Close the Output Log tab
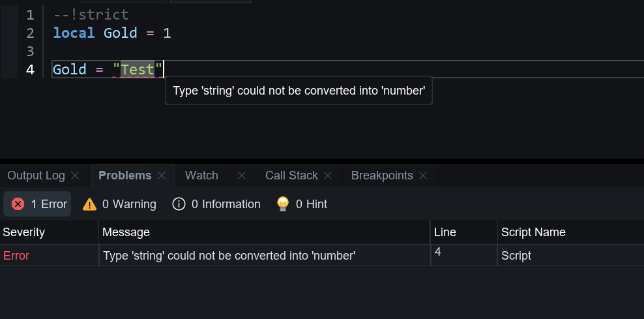 point(75,175)
